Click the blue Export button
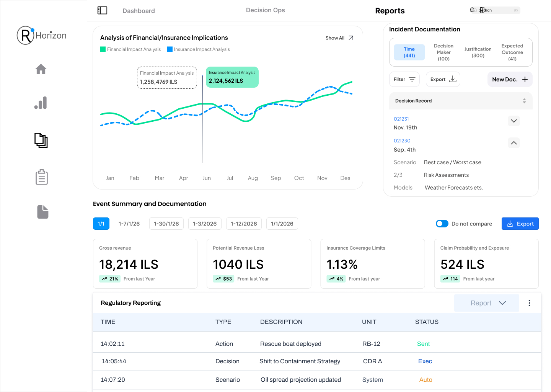Screen dimensions: 551x392 (520, 224)
